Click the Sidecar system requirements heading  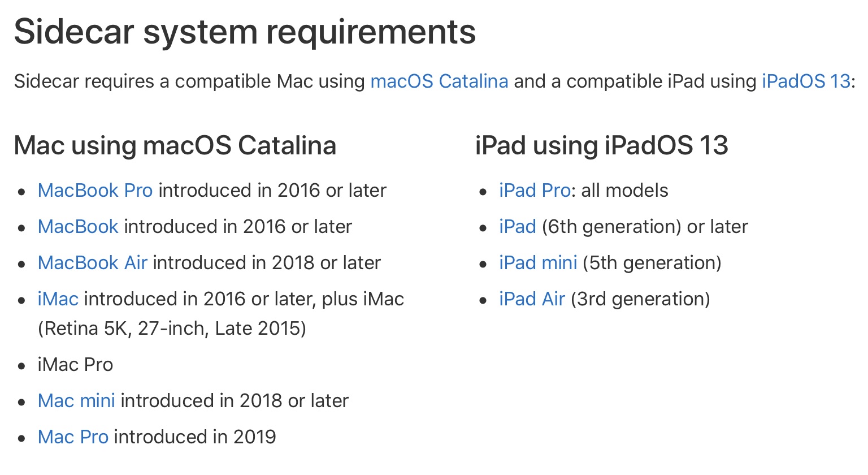(245, 32)
